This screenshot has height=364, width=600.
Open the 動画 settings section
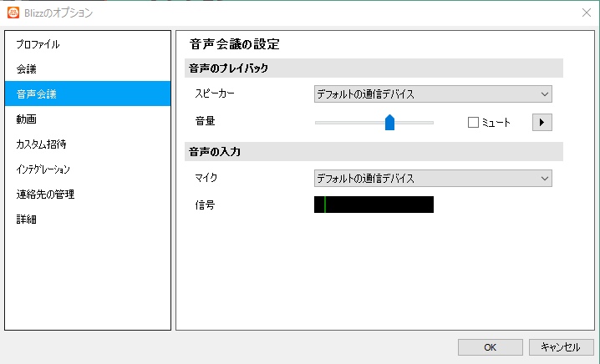click(88, 119)
